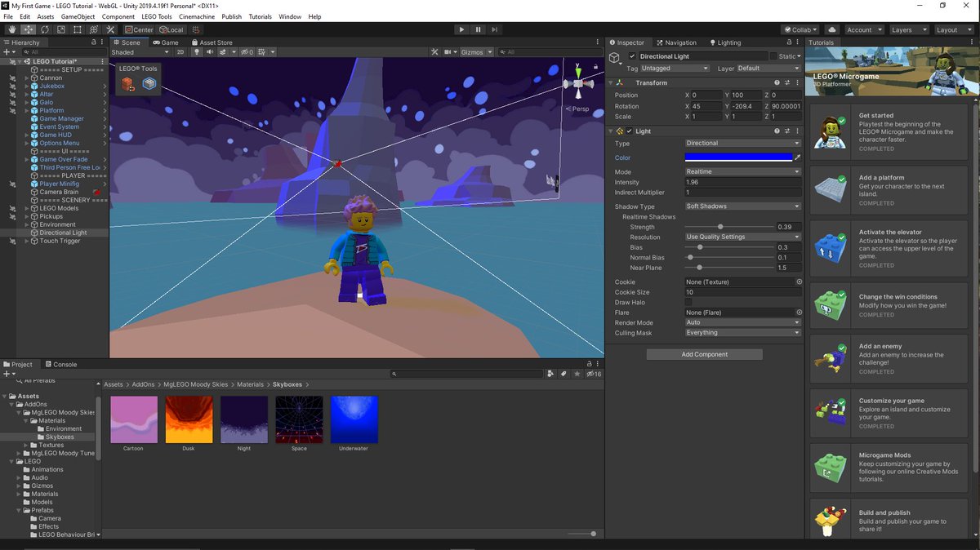Screen dimensions: 980x550
Task: Open light Type dropdown Directional
Action: click(x=743, y=143)
